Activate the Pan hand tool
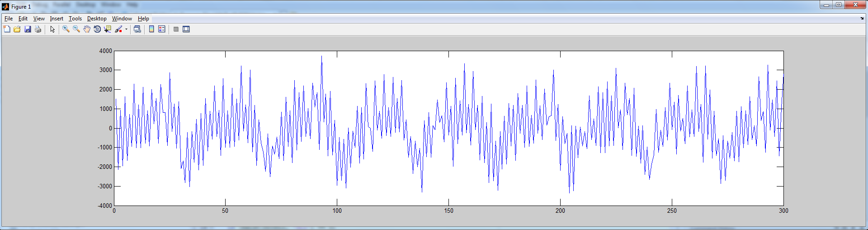Screen dimensions: 868x230 (x=87, y=29)
